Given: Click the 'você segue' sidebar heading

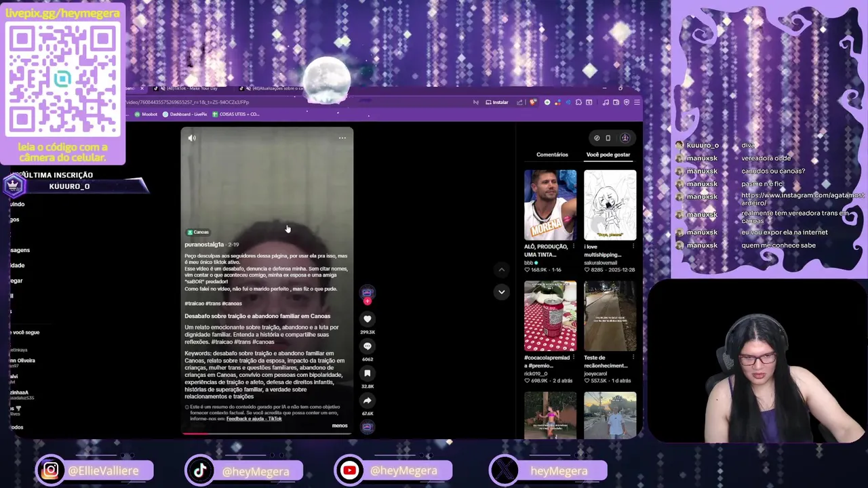Looking at the screenshot, I should [25, 333].
